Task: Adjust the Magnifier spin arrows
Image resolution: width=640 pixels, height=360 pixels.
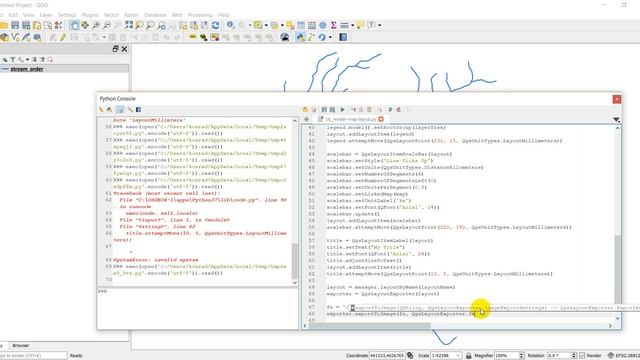Action: [x=521, y=356]
